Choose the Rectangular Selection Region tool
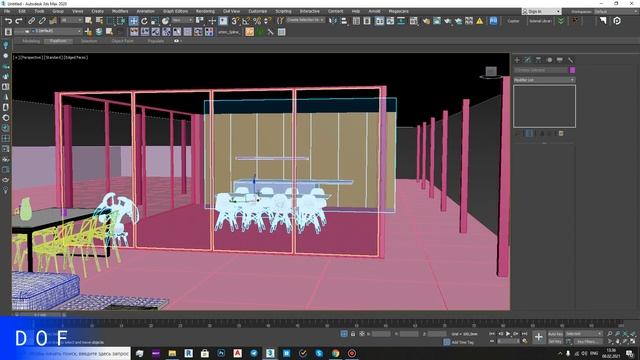Viewport: 640px width, 360px height. tap(110, 21)
